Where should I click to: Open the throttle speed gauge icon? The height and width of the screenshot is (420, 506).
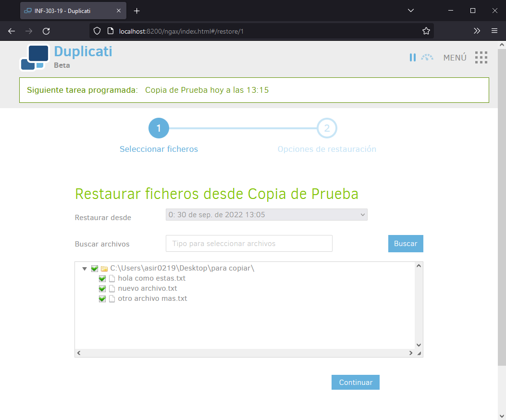[427, 58]
